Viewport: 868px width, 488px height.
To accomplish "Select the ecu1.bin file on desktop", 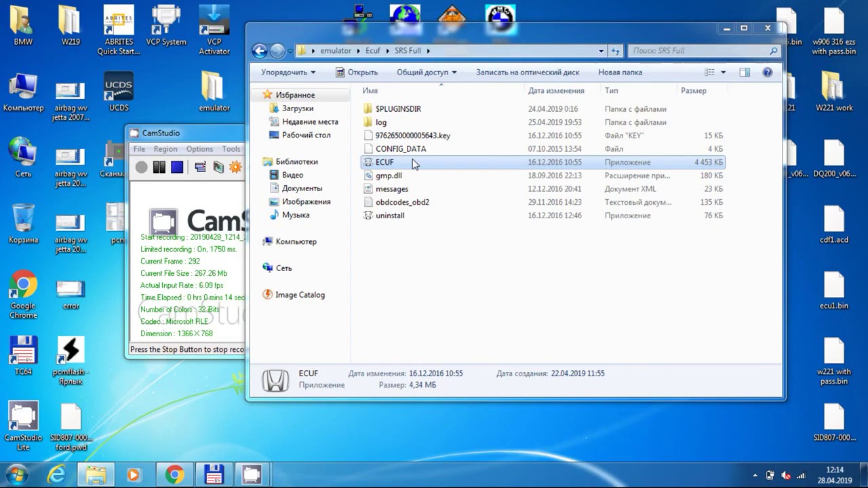I will 833,291.
